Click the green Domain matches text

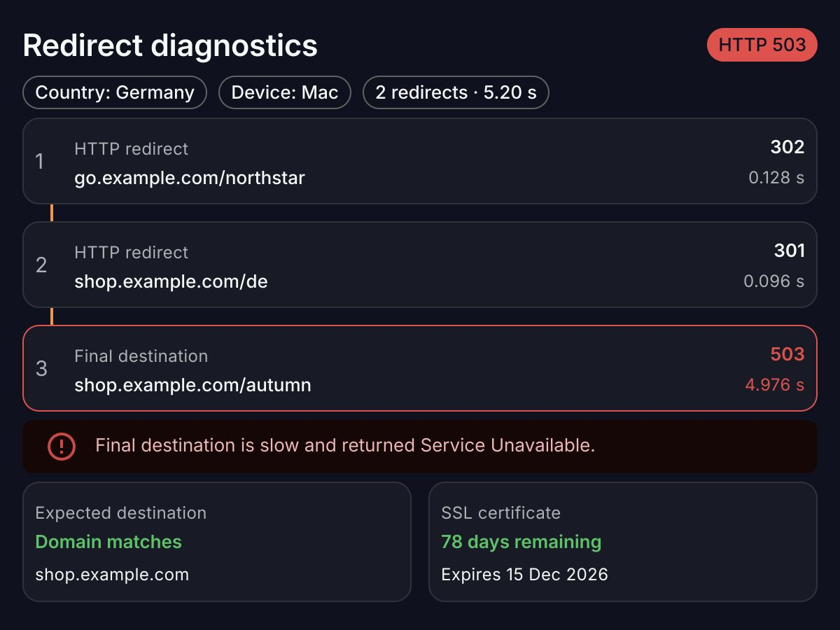pyautogui.click(x=108, y=542)
